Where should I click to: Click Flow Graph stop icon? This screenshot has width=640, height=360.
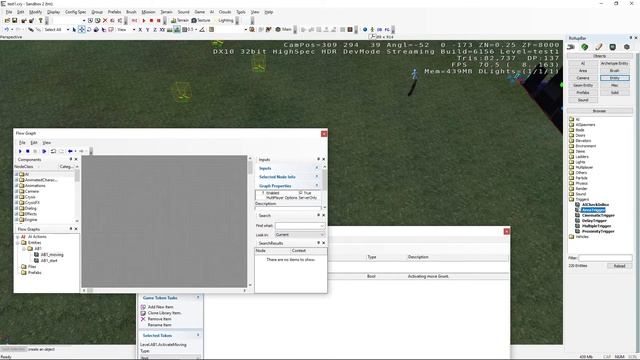click(x=28, y=151)
